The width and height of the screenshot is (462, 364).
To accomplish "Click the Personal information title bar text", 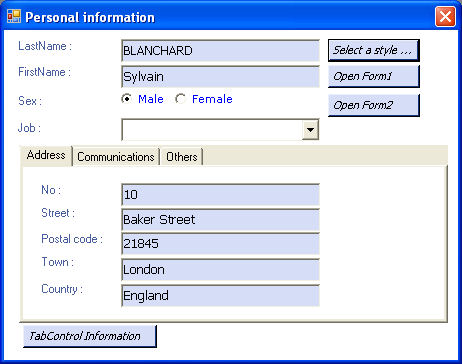I will tap(90, 17).
